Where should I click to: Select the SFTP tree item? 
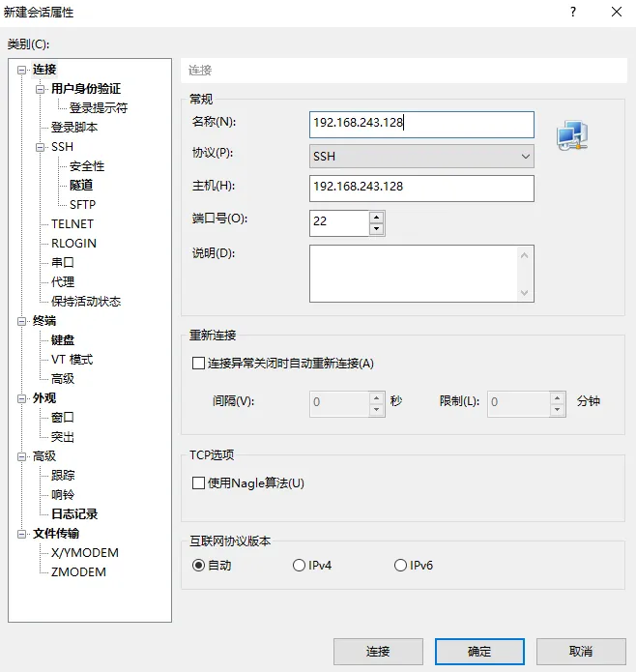83,205
